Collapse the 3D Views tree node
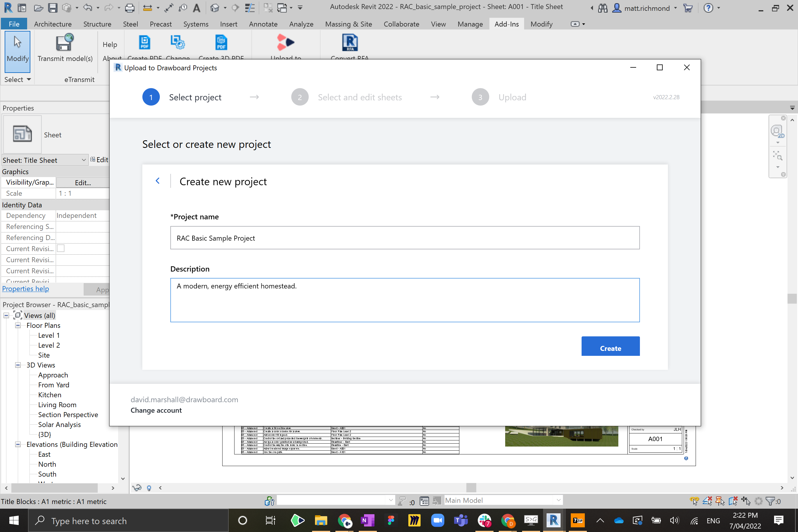The height and width of the screenshot is (532, 798). (17, 365)
